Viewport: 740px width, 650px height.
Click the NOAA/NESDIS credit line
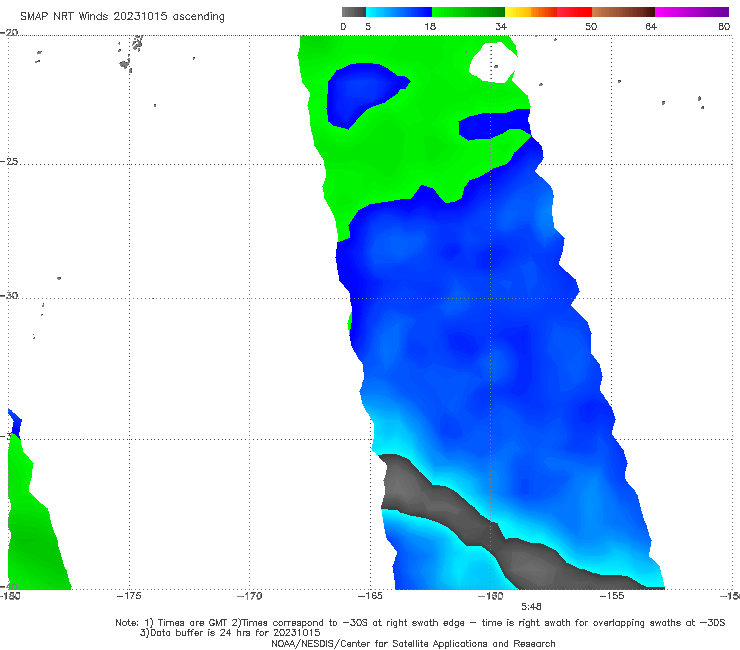[x=413, y=643]
